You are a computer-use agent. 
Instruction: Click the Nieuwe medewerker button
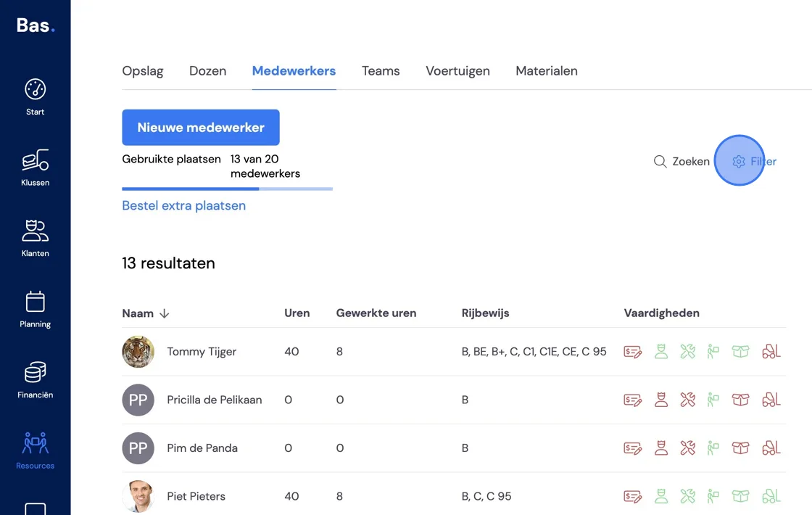201,128
